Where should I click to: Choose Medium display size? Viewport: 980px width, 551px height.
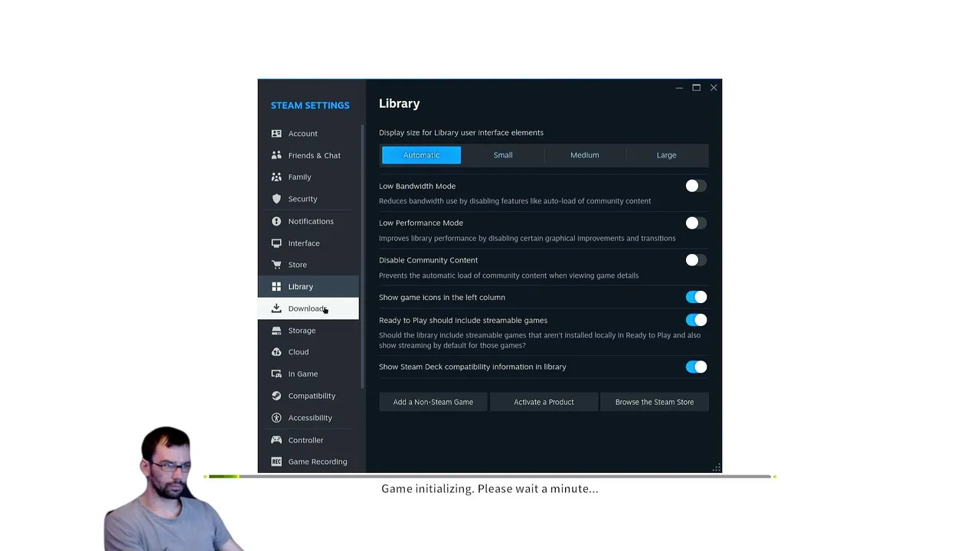click(x=585, y=155)
